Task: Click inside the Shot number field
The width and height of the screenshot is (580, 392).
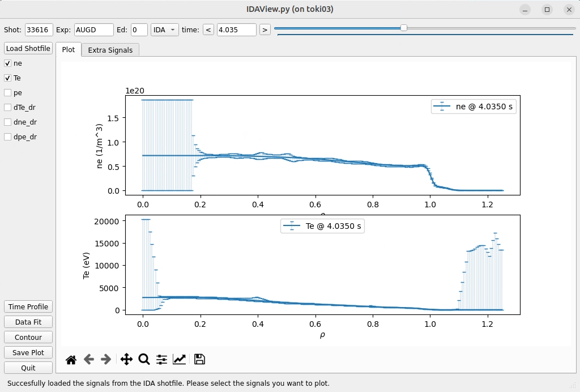Action: 39,29
